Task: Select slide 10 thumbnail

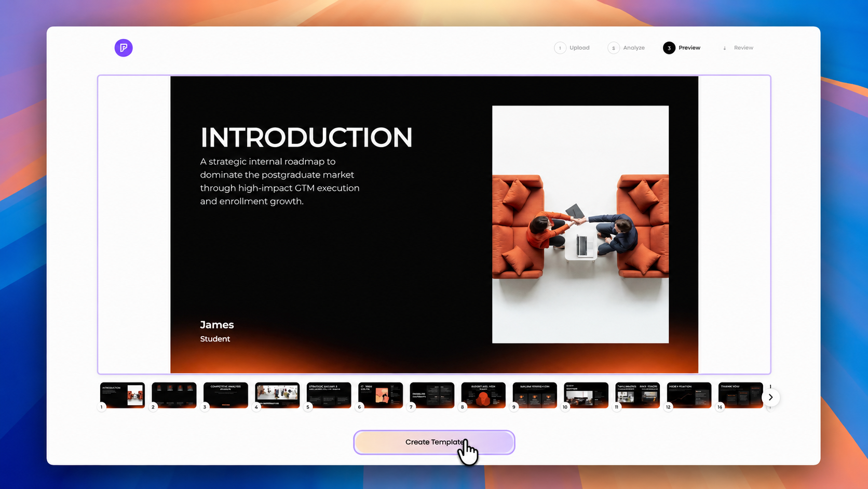Action: (586, 395)
